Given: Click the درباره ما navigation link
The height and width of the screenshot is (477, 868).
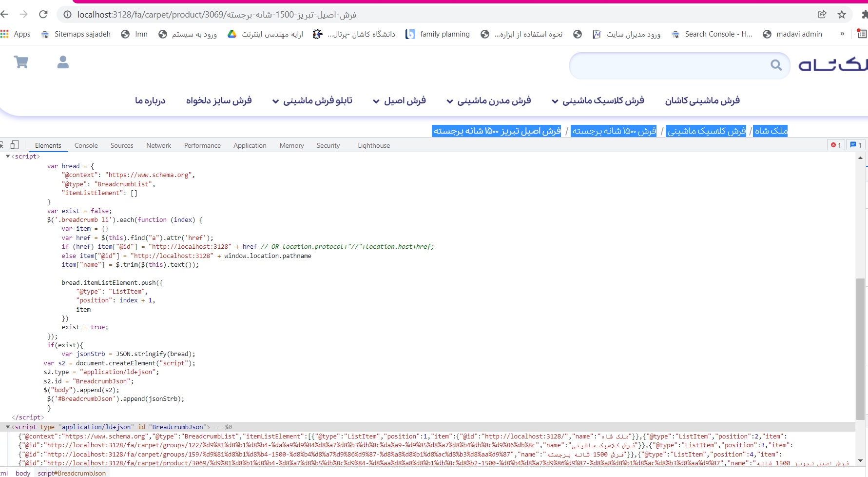Looking at the screenshot, I should tap(150, 100).
